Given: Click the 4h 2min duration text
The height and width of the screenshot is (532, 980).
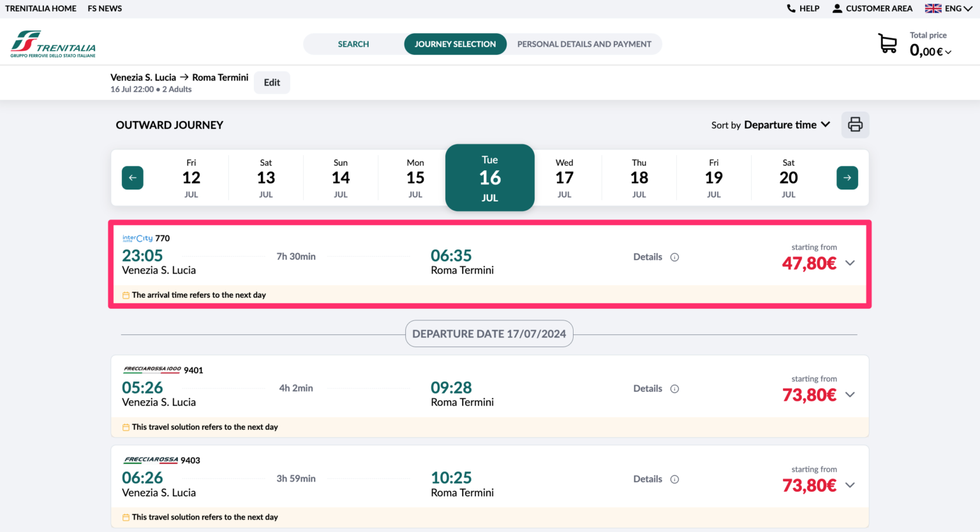Looking at the screenshot, I should tap(296, 388).
